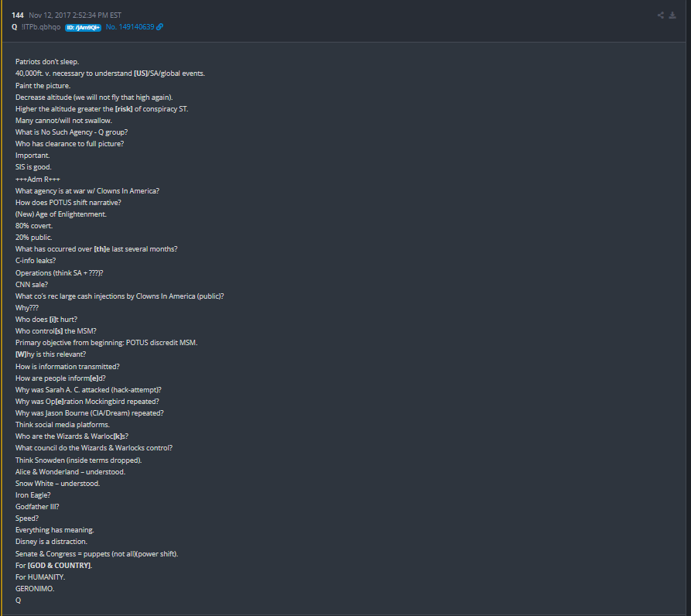Click the line starting "Operations (think SA"

click(x=59, y=272)
